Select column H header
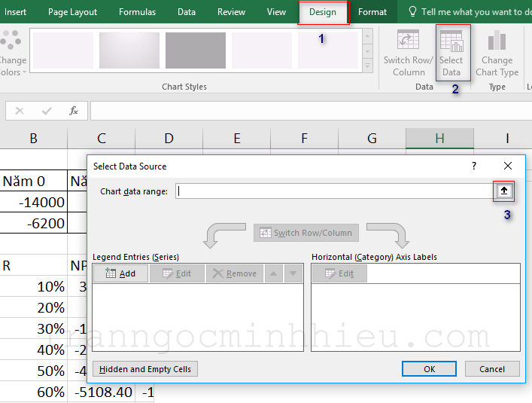Viewport: 532px width, 403px height. tap(439, 138)
